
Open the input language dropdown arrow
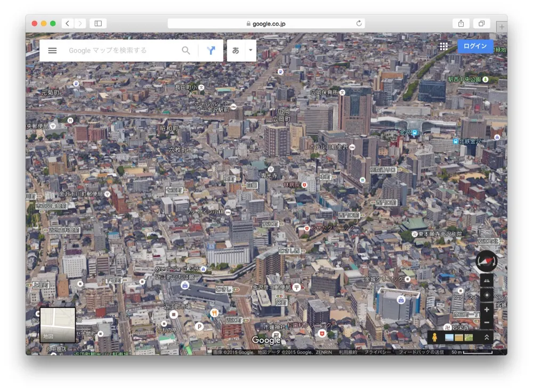pyautogui.click(x=251, y=51)
